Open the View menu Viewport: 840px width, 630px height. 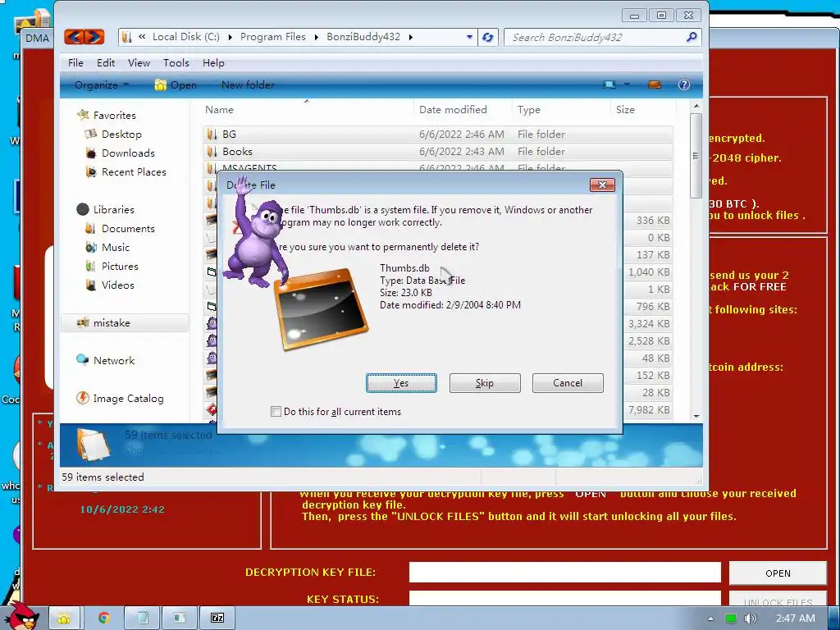(139, 62)
